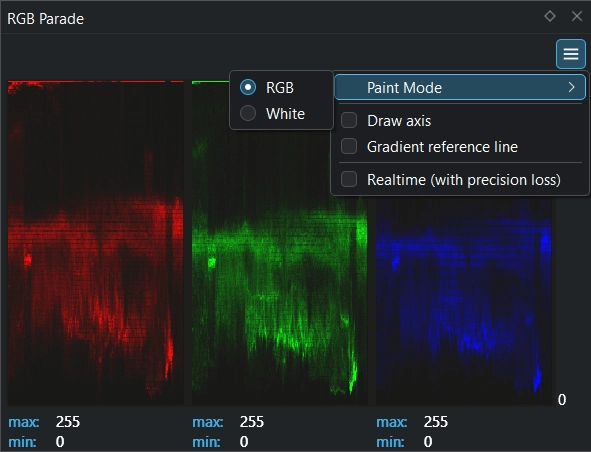Expand the Paint Mode submenu arrow
Image resolution: width=591 pixels, height=452 pixels.
[571, 87]
